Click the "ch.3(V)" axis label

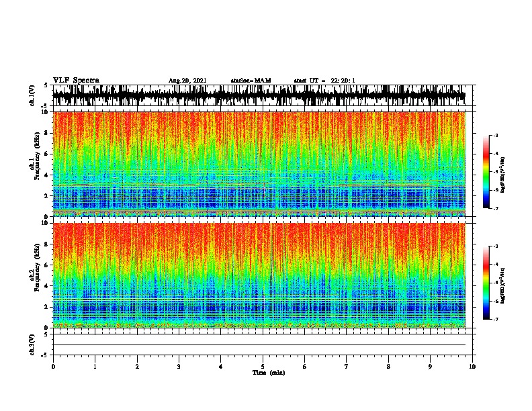[32, 345]
